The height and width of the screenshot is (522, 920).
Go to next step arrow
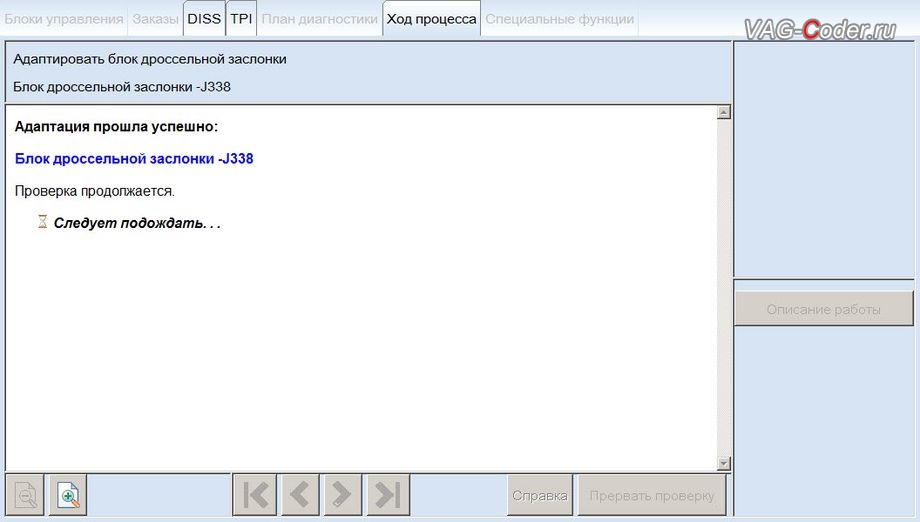(341, 495)
